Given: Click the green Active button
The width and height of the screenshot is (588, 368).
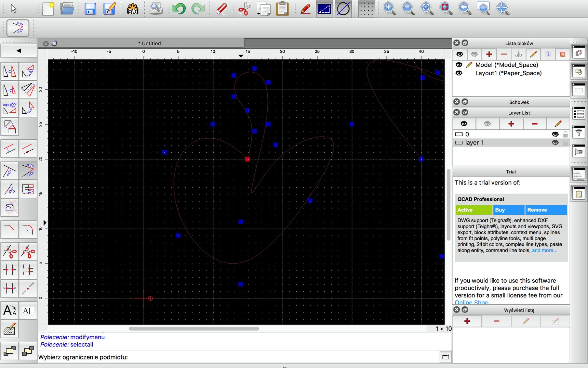Looking at the screenshot, I should click(x=474, y=210).
